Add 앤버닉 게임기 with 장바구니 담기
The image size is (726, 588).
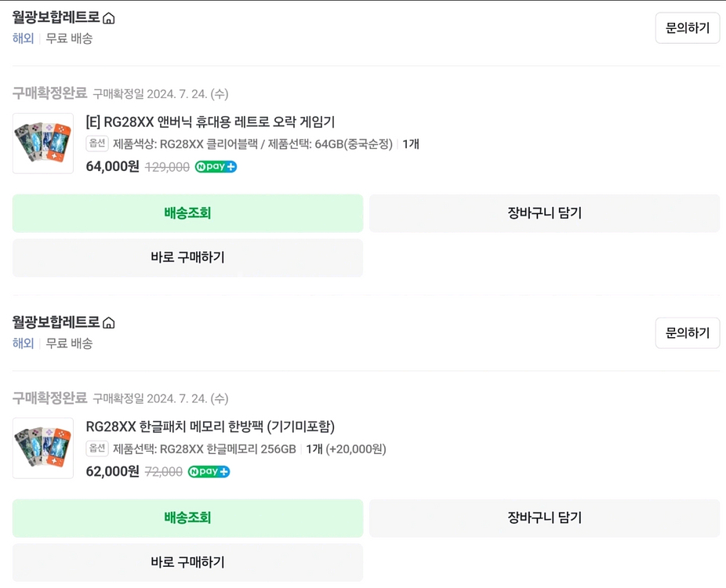pyautogui.click(x=544, y=213)
